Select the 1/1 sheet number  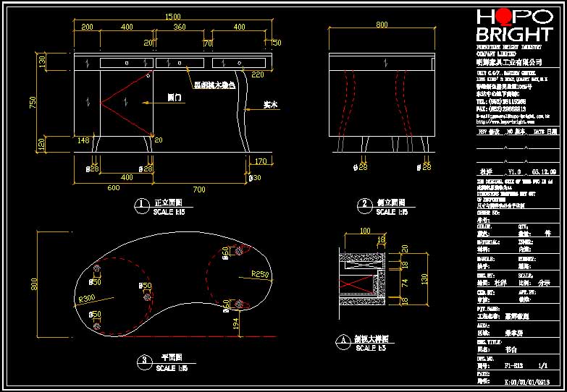(543, 366)
